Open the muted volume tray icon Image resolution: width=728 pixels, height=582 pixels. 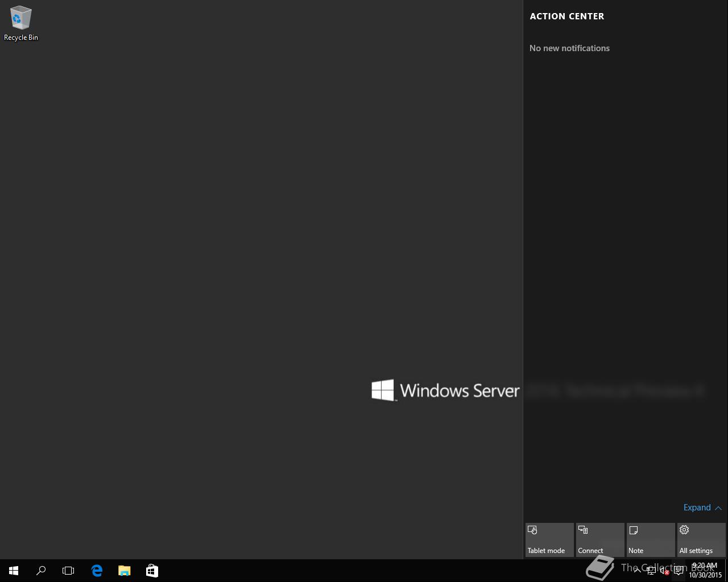click(x=664, y=571)
